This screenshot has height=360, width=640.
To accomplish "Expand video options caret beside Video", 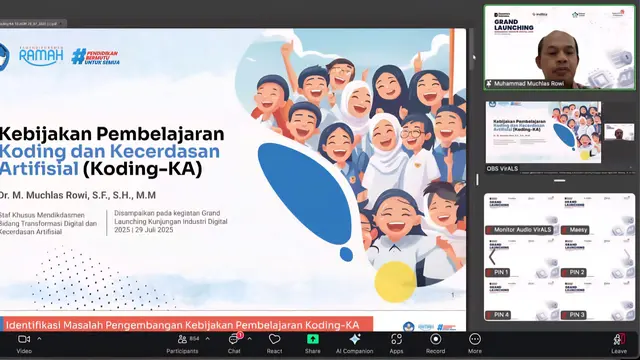I will 39,339.
